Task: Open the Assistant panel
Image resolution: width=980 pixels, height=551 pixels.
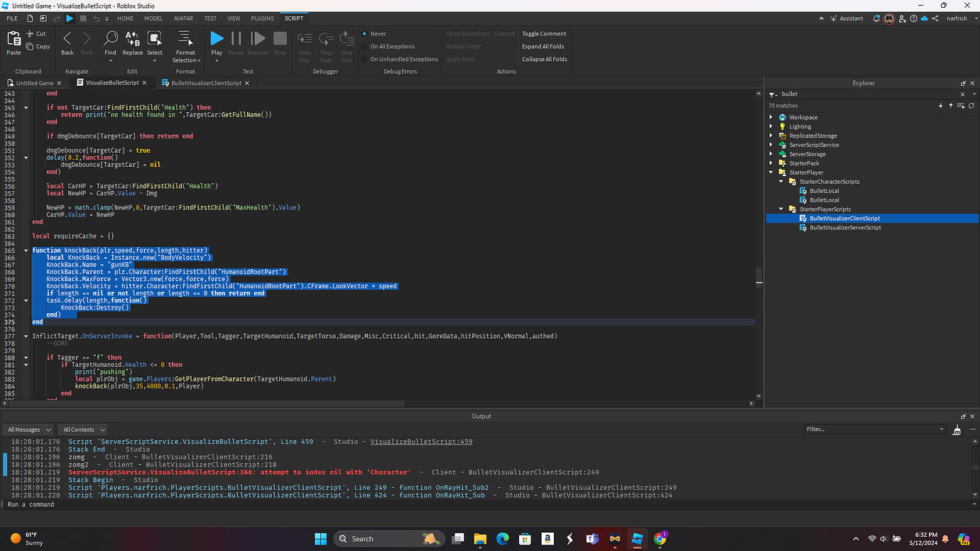Action: click(846, 18)
